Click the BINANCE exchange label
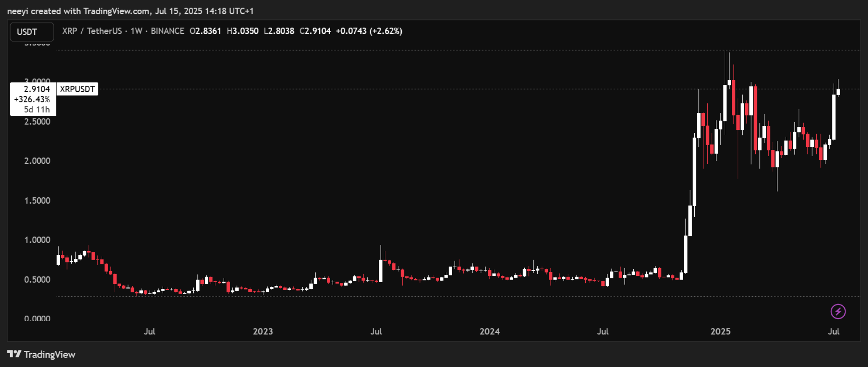Screen dimensions: 868x367 [x=167, y=31]
